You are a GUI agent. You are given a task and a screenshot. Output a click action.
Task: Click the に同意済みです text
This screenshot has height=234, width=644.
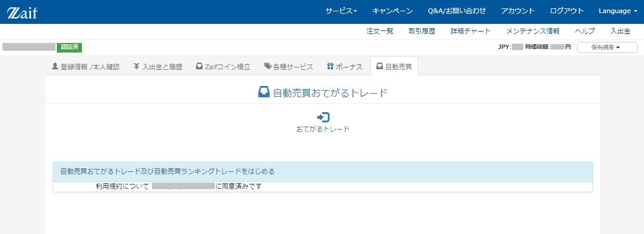239,186
